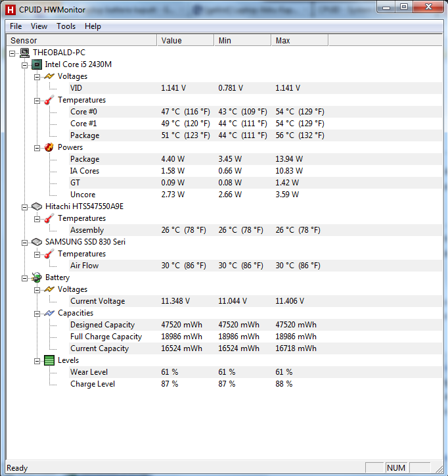Click the green Levels icon

[x=49, y=360]
